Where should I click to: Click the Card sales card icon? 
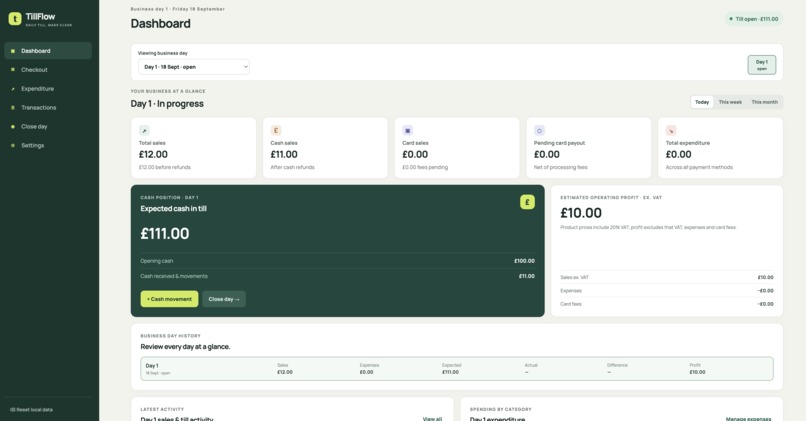pos(408,131)
